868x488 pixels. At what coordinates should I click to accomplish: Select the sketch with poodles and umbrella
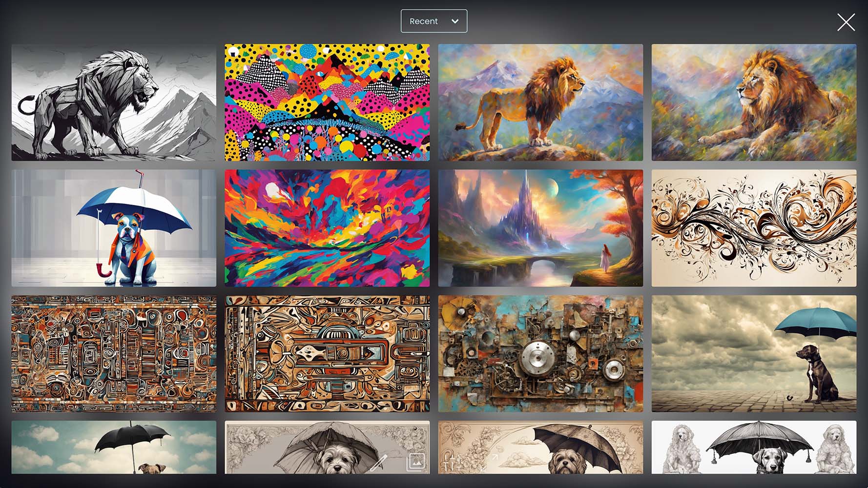pyautogui.click(x=754, y=447)
